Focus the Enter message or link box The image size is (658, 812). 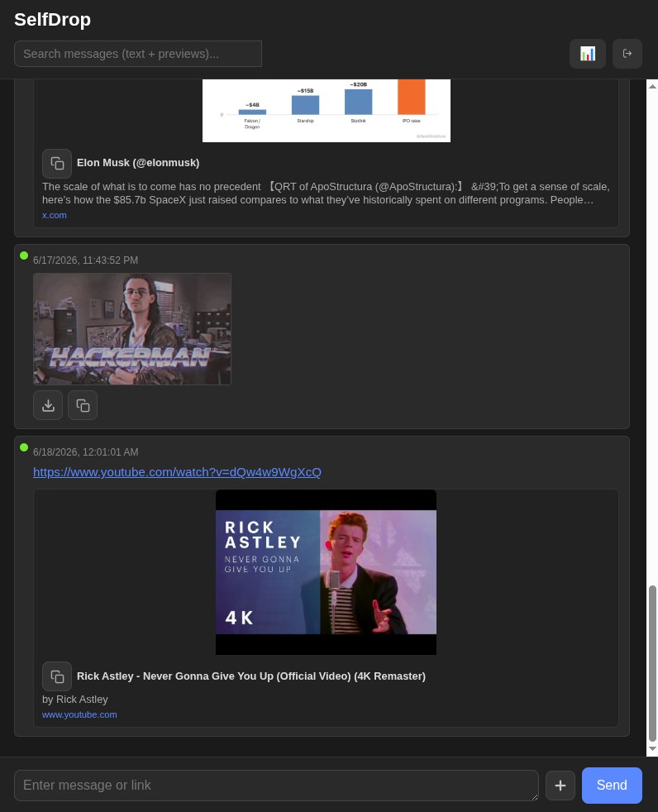pos(276,785)
